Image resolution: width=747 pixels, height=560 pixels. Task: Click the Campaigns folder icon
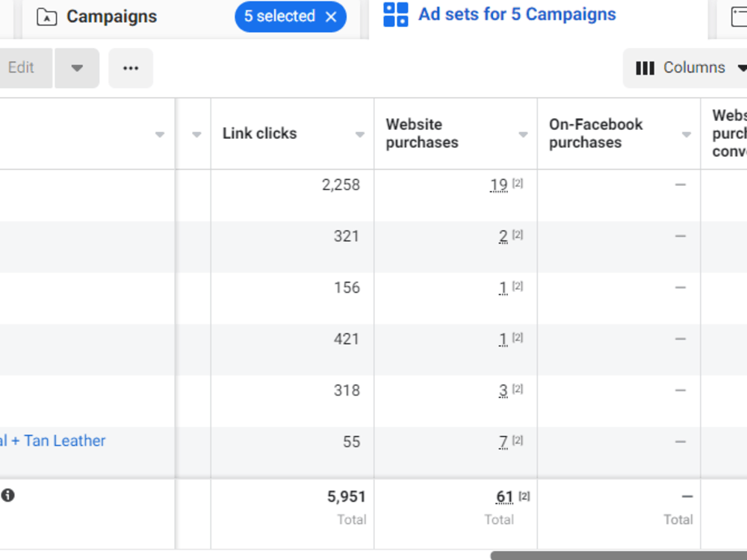pos(46,17)
